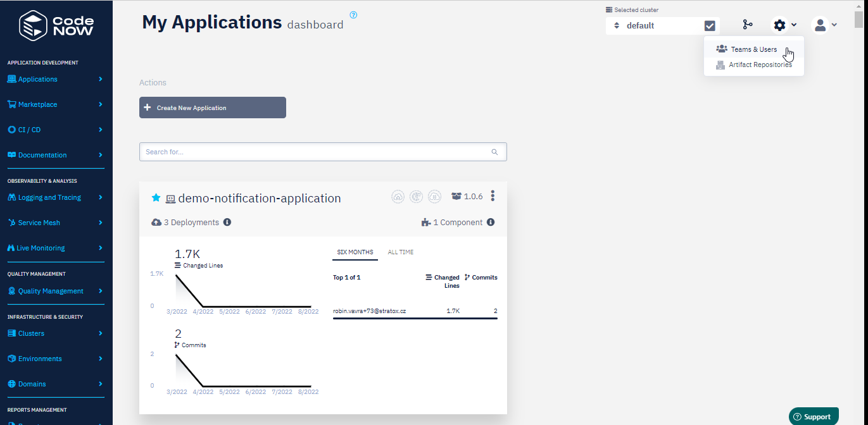Click the Marketplace cart icon in the sidebar
Screen dimensions: 868x425
pyautogui.click(x=11, y=104)
